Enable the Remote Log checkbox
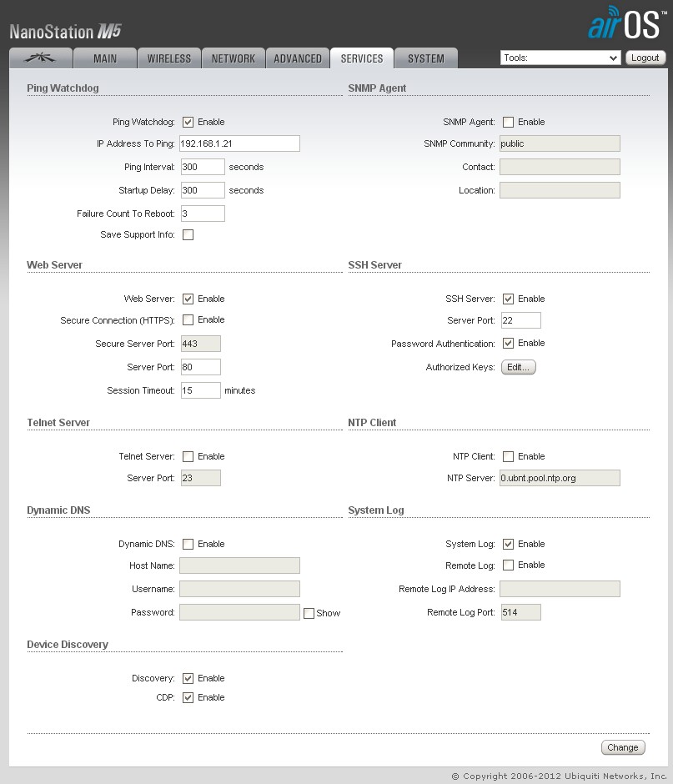 pyautogui.click(x=508, y=565)
